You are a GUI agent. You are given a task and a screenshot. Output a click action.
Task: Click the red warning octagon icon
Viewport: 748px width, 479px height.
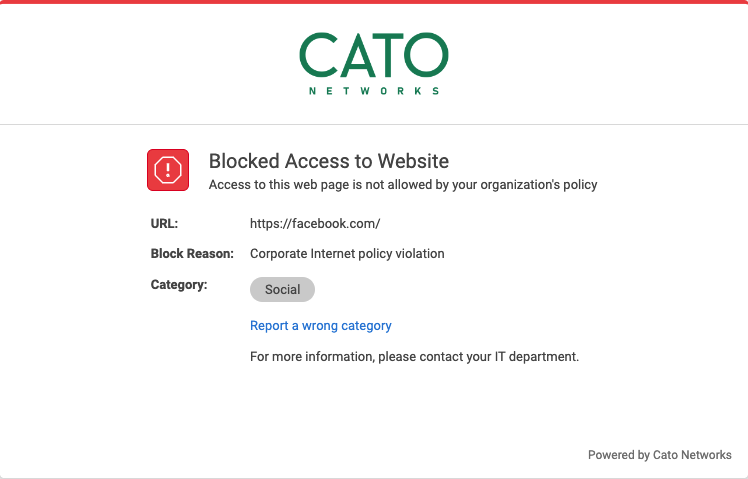click(x=168, y=169)
